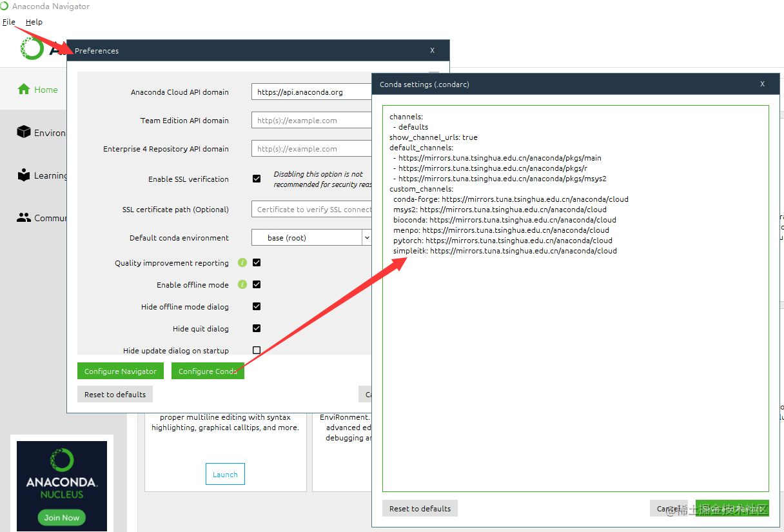Click the 'show_channel_urls: true' line
The height and width of the screenshot is (532, 784).
pyautogui.click(x=433, y=137)
